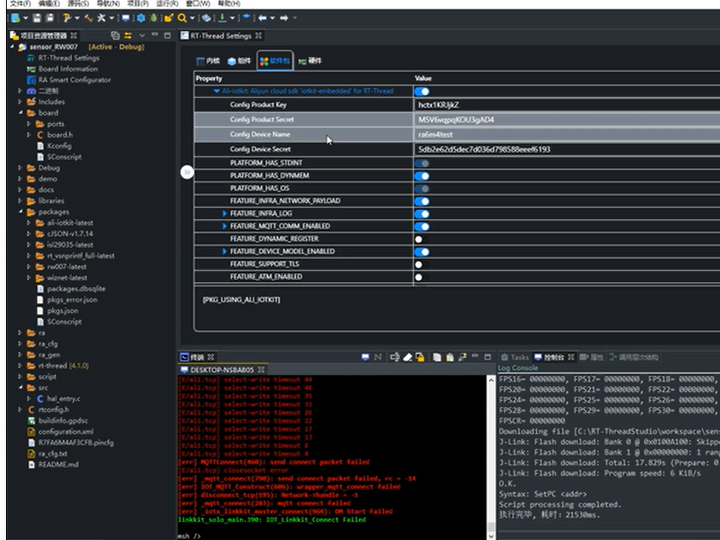Disable the FEATURE_INFRA_NETWORK_PAYLOAD switch

(x=422, y=200)
